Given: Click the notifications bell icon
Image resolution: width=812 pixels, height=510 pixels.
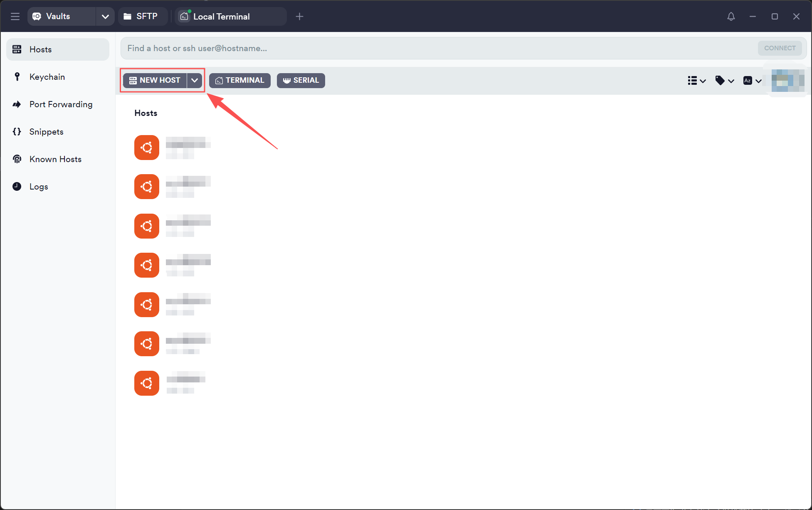Looking at the screenshot, I should pyautogui.click(x=731, y=16).
